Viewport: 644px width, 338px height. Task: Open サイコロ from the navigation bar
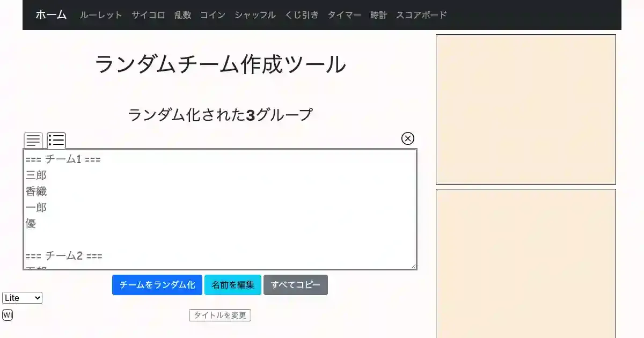(148, 15)
